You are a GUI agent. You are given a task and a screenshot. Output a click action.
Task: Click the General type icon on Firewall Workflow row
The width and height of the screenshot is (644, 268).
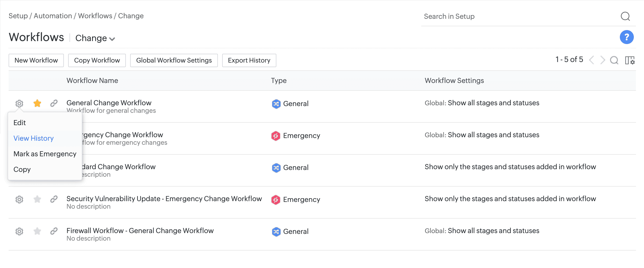[x=276, y=231]
